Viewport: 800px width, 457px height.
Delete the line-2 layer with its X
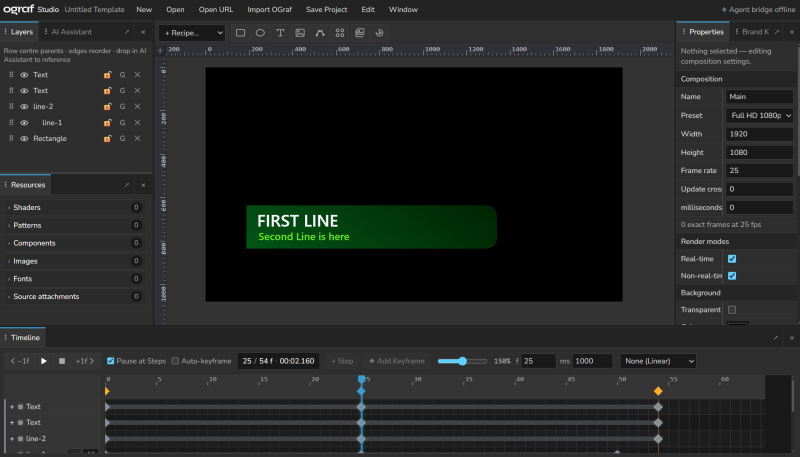tap(137, 107)
